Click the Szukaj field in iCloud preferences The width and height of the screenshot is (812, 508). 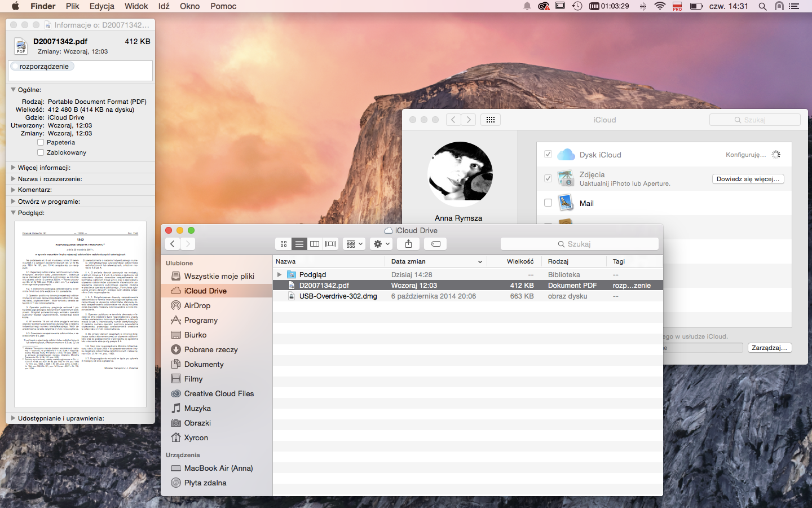tap(755, 120)
